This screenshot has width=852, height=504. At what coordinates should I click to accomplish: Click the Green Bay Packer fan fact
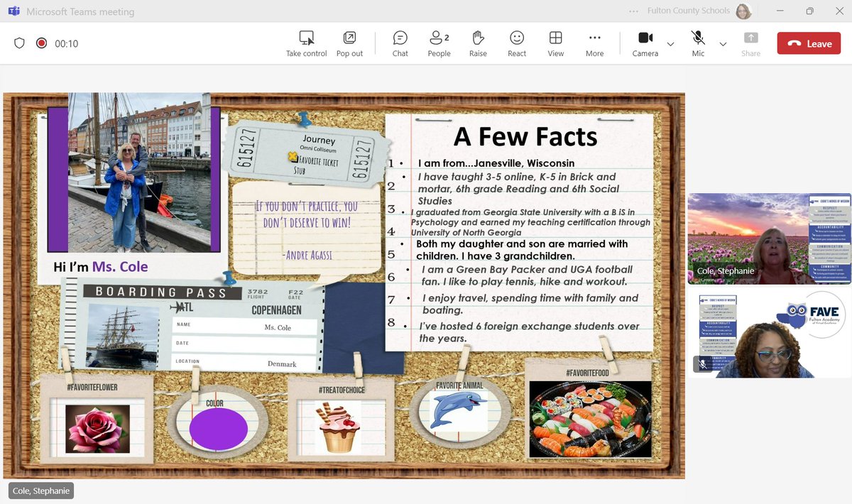point(525,275)
